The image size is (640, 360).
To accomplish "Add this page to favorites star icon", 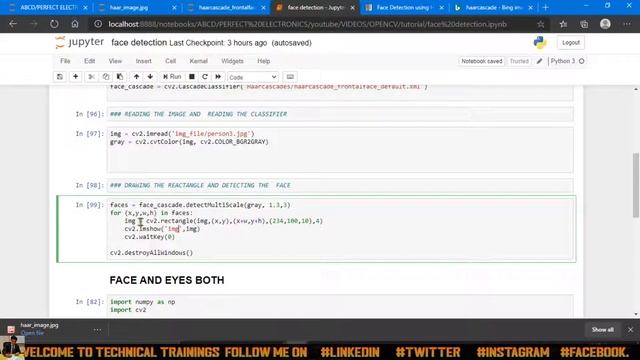I will pos(541,24).
